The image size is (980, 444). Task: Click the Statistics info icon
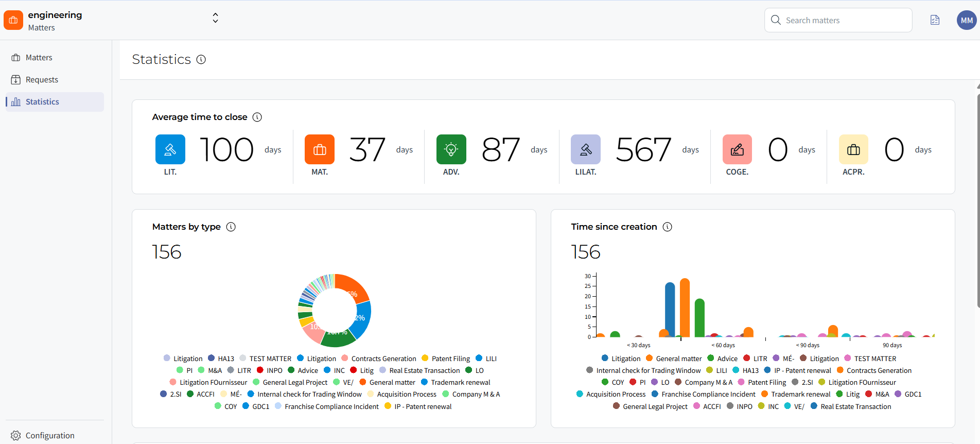(201, 59)
